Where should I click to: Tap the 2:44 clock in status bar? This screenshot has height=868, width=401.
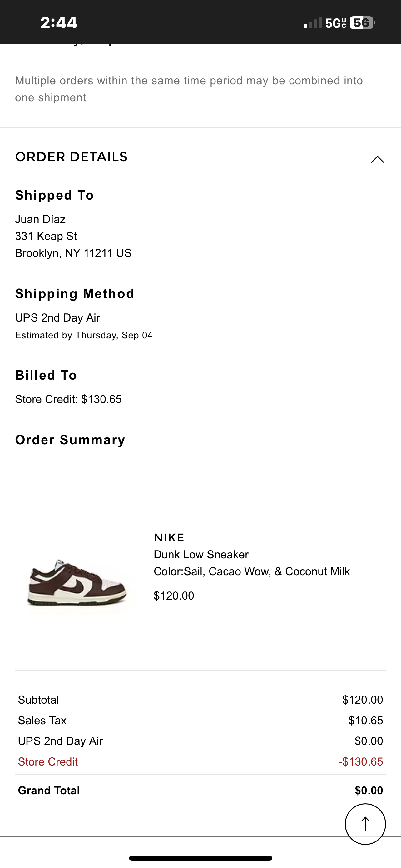coord(59,23)
